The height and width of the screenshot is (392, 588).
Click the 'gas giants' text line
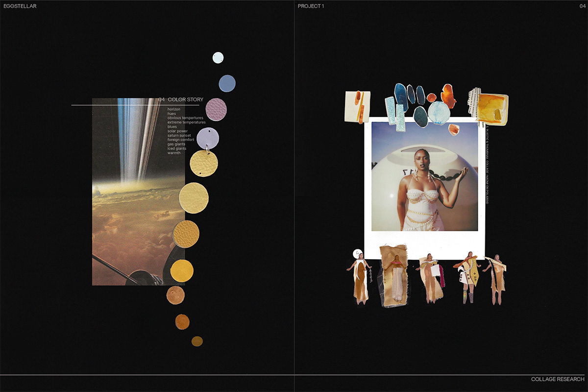click(x=176, y=145)
